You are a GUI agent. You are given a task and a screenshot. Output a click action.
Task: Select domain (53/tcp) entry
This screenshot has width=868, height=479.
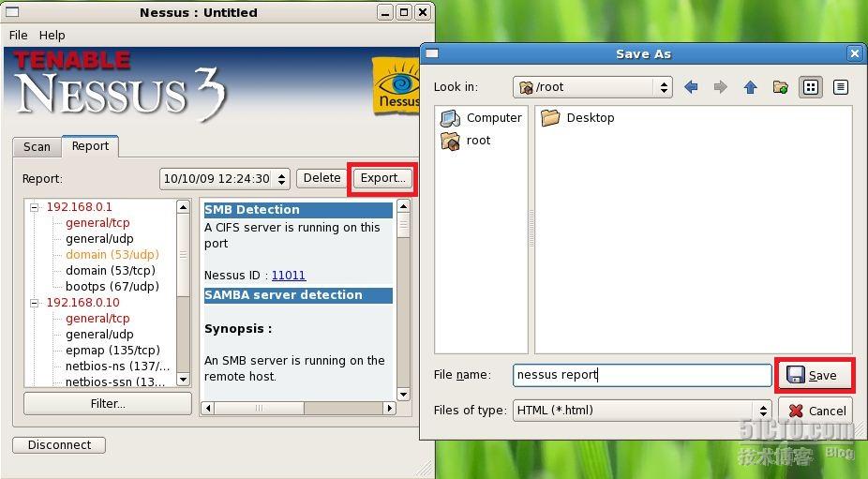click(111, 270)
